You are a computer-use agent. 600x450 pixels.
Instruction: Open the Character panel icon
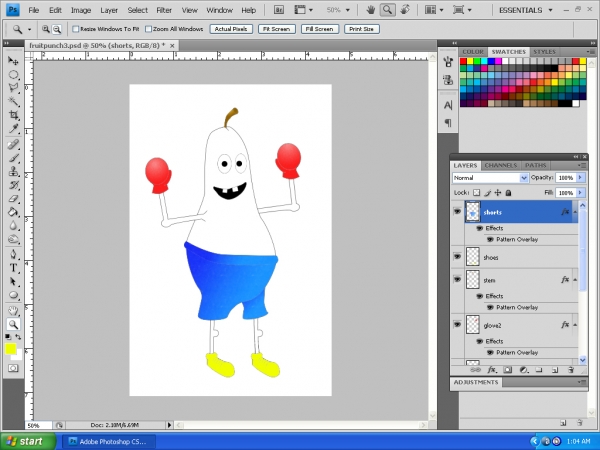click(448, 105)
